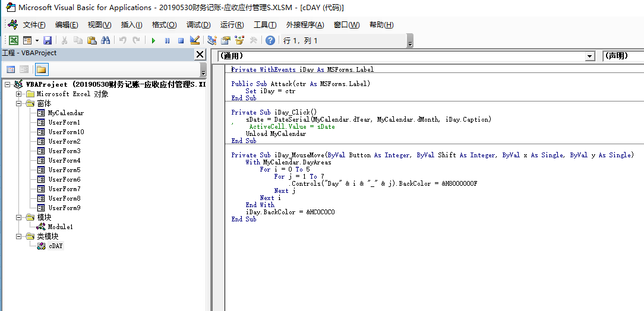Select MyCalendar form in tree

pyautogui.click(x=66, y=113)
